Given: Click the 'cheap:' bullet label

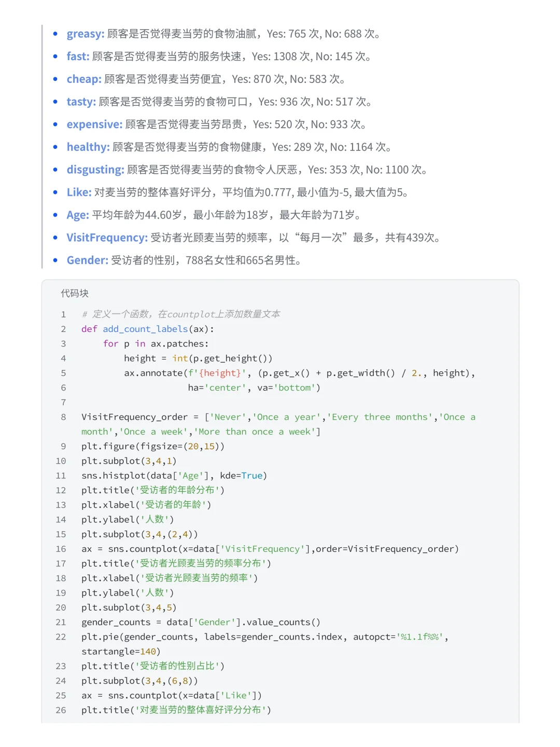Looking at the screenshot, I should [84, 79].
